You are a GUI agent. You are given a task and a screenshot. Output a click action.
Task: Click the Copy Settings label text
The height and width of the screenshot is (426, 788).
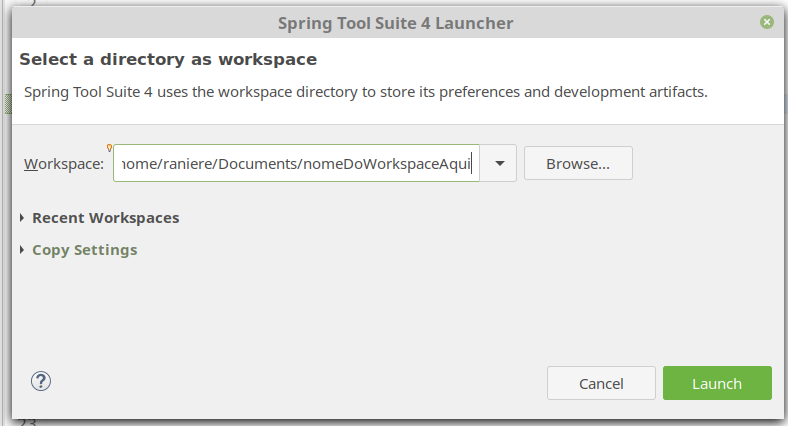[84, 250]
